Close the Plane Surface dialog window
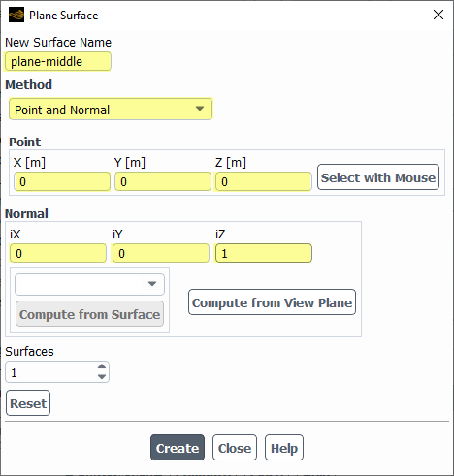The height and width of the screenshot is (476, 454). click(438, 15)
